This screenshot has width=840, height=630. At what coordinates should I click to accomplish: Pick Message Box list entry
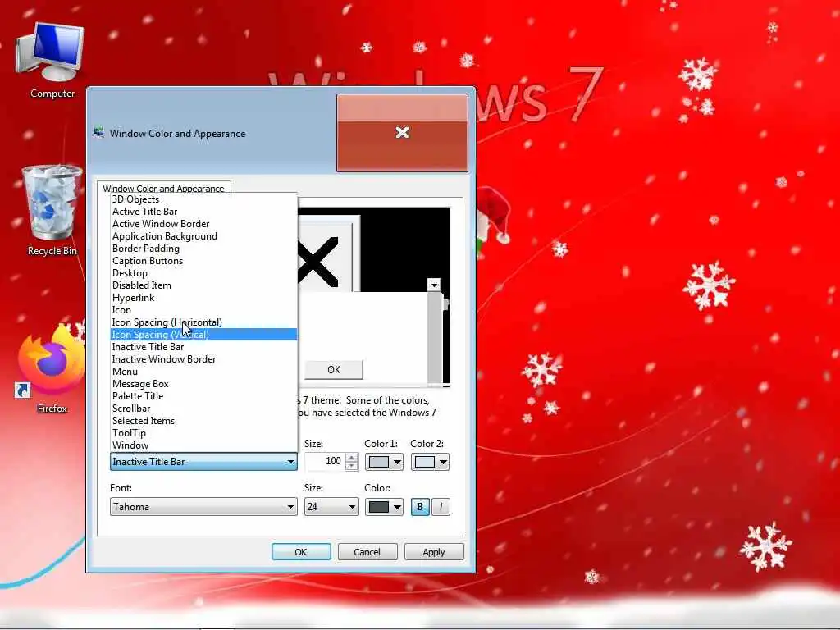coord(203,384)
